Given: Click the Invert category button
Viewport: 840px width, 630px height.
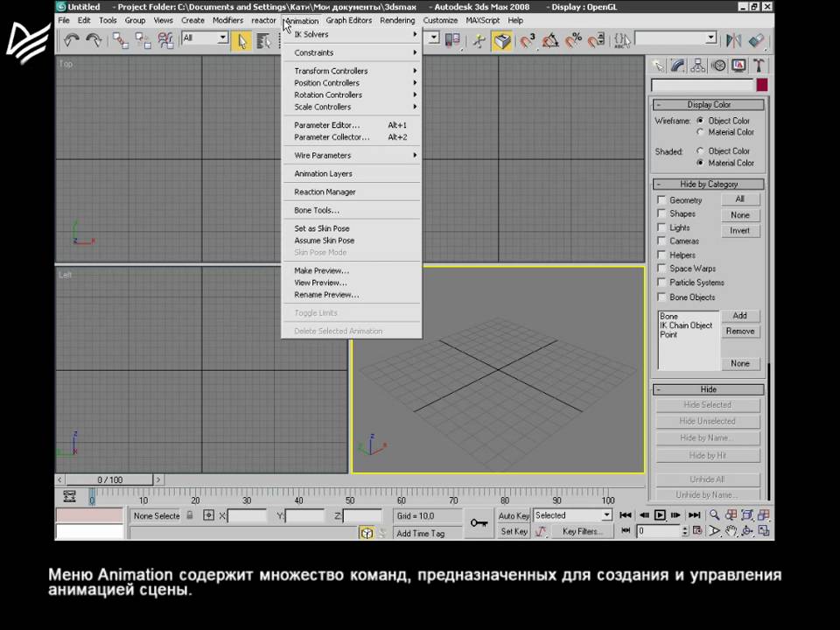Looking at the screenshot, I should click(740, 230).
